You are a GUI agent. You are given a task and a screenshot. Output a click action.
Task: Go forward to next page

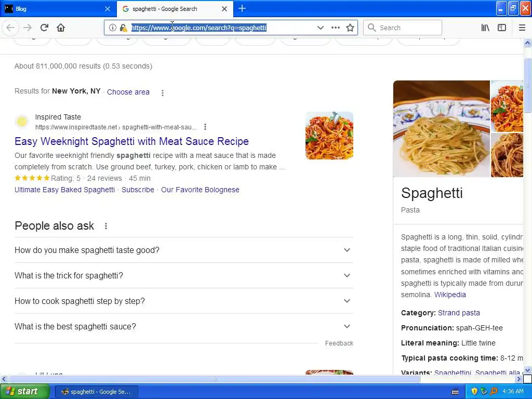click(x=28, y=28)
